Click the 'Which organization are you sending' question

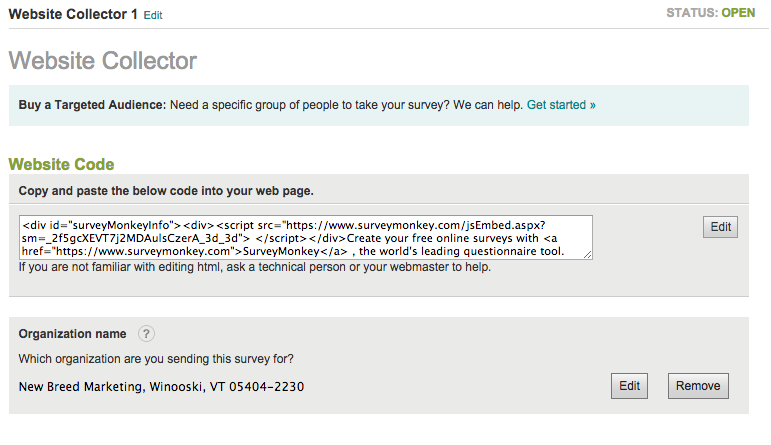(x=156, y=359)
